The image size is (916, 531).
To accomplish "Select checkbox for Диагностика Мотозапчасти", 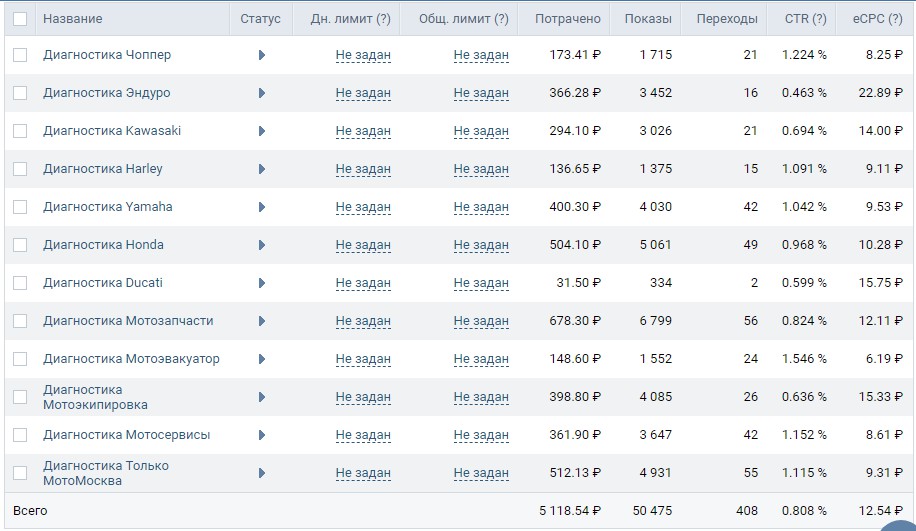I will [x=20, y=321].
